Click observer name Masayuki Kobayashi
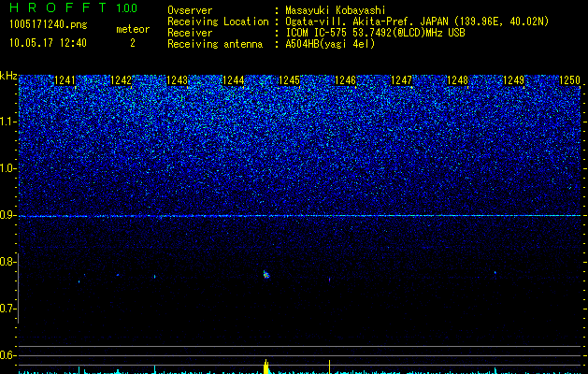 point(336,10)
